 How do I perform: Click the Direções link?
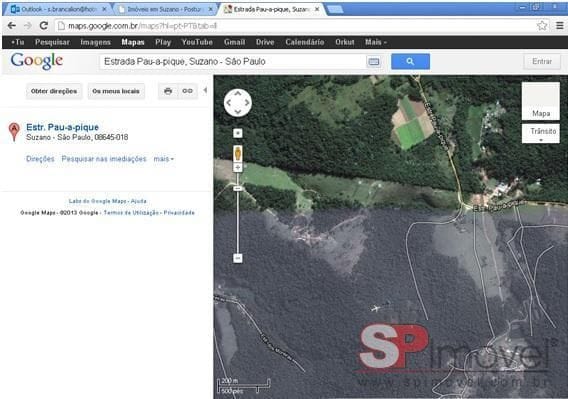[x=40, y=159]
